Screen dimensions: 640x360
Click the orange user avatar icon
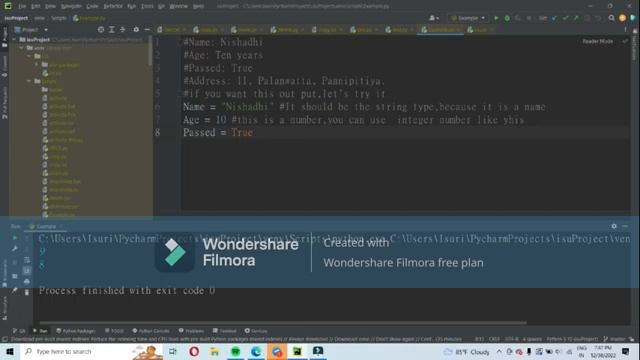pos(622,18)
